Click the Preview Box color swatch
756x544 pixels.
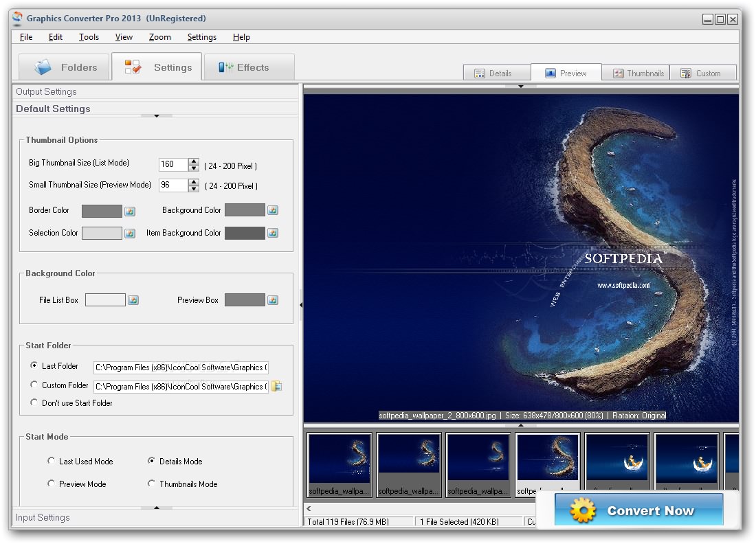point(245,300)
